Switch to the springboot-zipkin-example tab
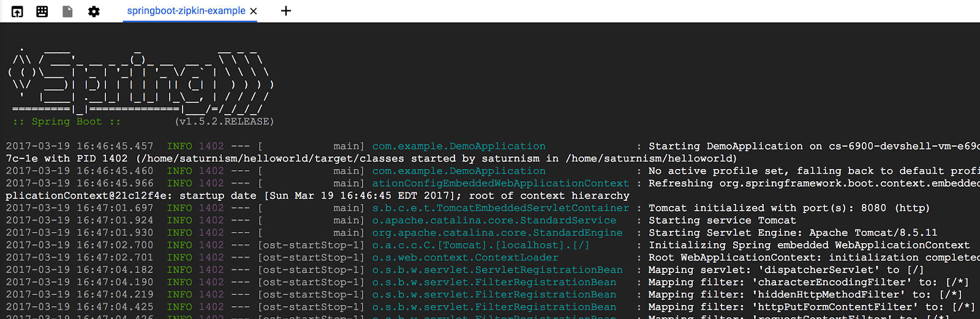 click(x=186, y=11)
